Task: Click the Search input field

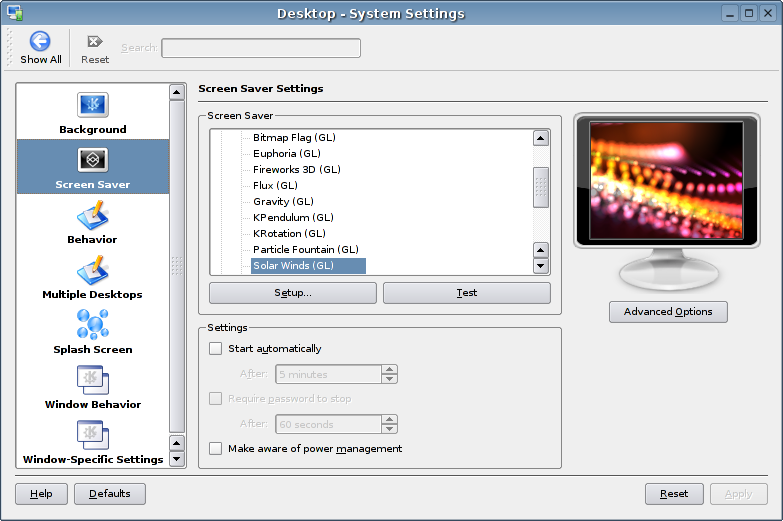Action: pos(261,48)
